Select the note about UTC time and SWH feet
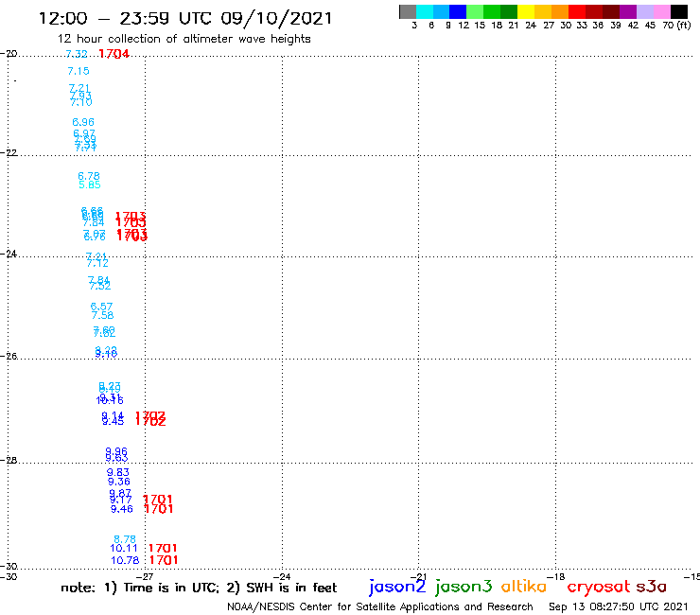The image size is (700, 615). coord(199,588)
